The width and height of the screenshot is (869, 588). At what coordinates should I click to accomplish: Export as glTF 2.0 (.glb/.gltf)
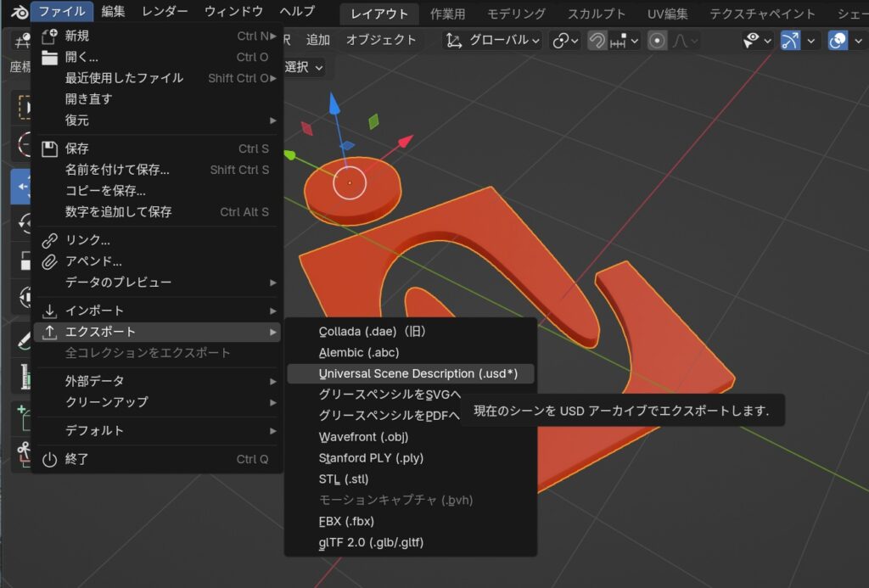tap(411, 542)
